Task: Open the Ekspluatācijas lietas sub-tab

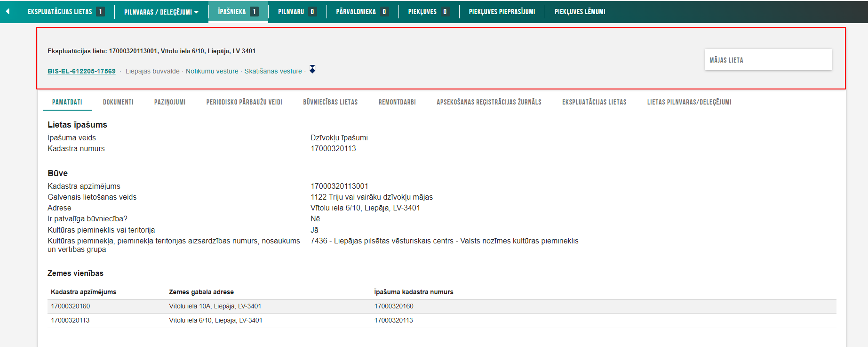Action: tap(594, 102)
